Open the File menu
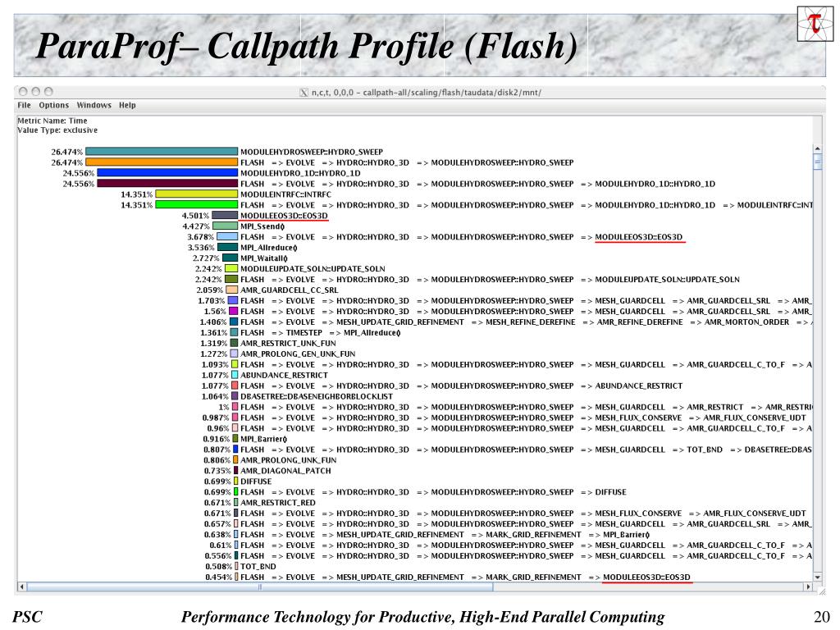Screen dimensions: 840x630 (24, 105)
